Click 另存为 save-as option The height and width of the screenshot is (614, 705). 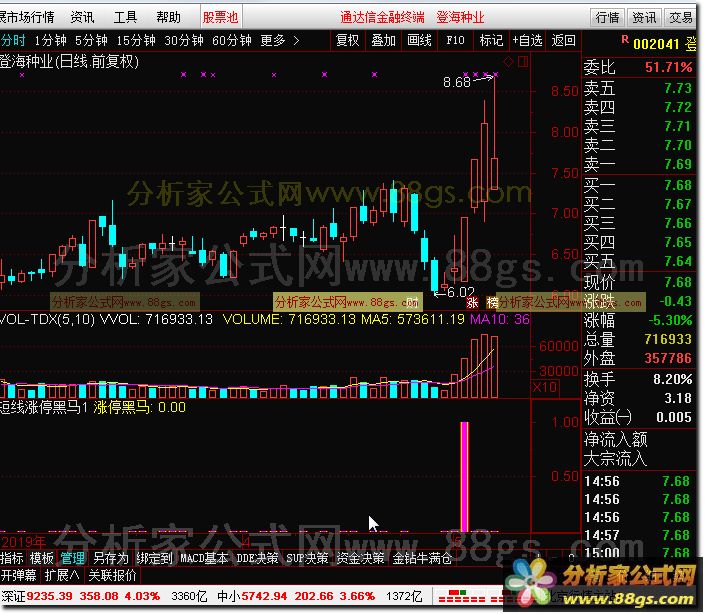[x=111, y=558]
